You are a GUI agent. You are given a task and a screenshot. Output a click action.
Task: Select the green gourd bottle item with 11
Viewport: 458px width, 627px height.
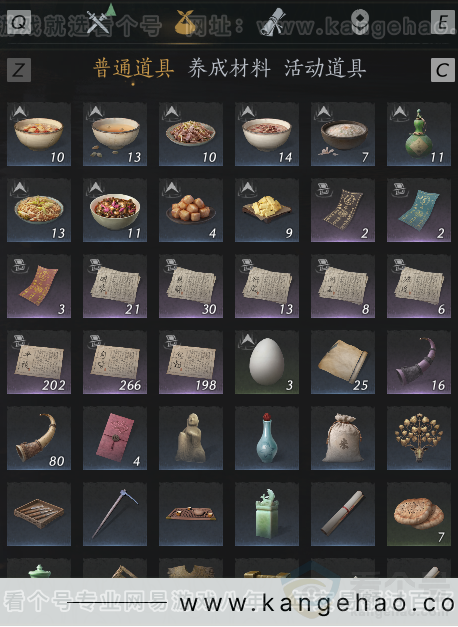[419, 134]
